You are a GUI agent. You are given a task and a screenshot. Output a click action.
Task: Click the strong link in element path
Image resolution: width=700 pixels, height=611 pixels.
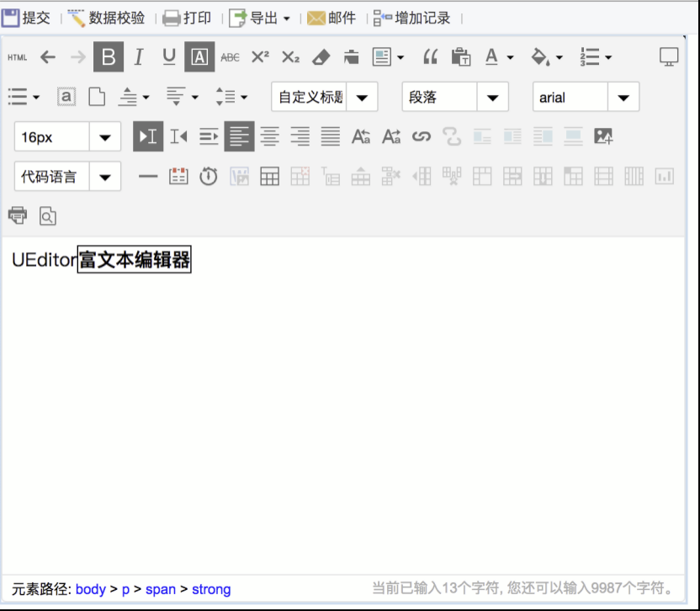pos(211,589)
